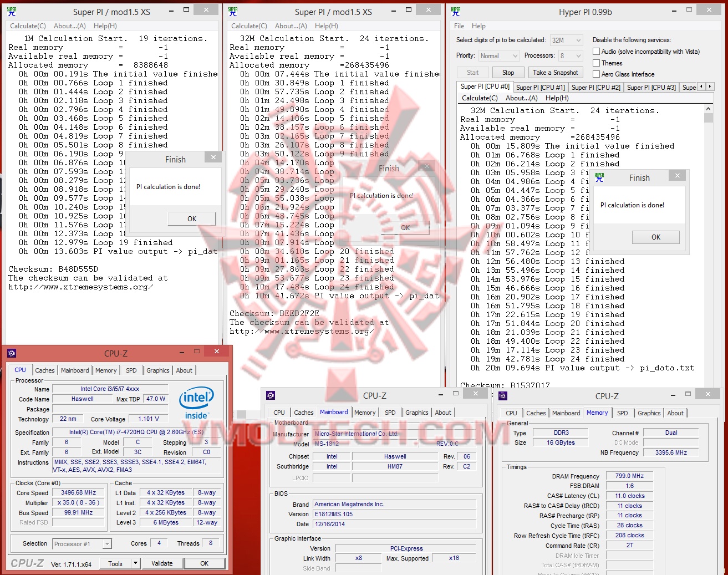Screen dimensions: 728x575
Task: Select the Super PI [CPU #3] tab
Action: pos(651,87)
